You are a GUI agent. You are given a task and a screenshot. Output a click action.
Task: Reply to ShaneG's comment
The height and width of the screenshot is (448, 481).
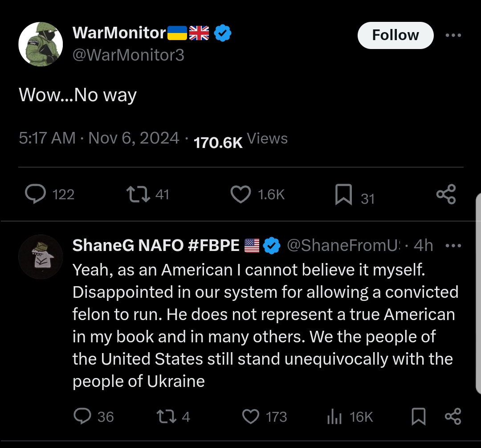click(82, 416)
